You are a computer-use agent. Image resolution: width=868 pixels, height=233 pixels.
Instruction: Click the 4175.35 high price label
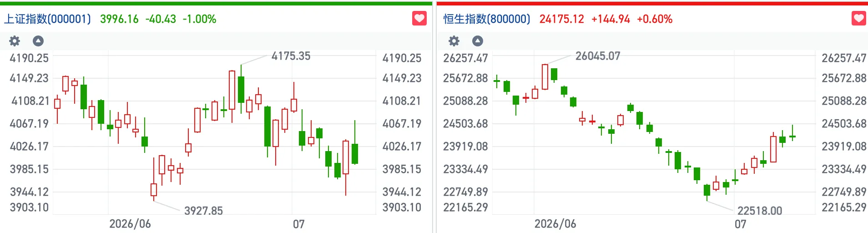pyautogui.click(x=291, y=56)
